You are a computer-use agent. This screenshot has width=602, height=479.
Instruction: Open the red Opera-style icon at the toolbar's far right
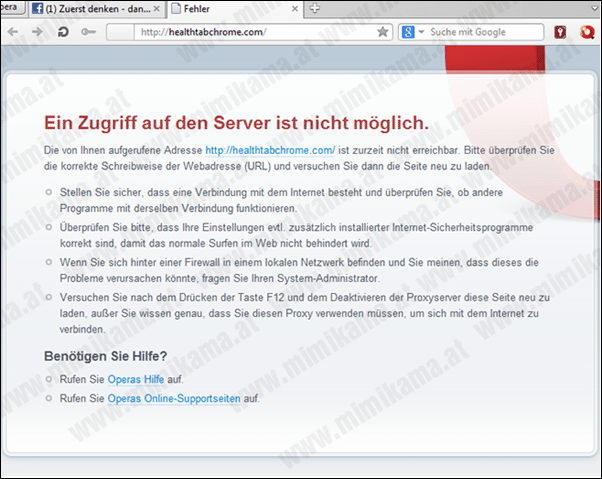click(x=587, y=32)
